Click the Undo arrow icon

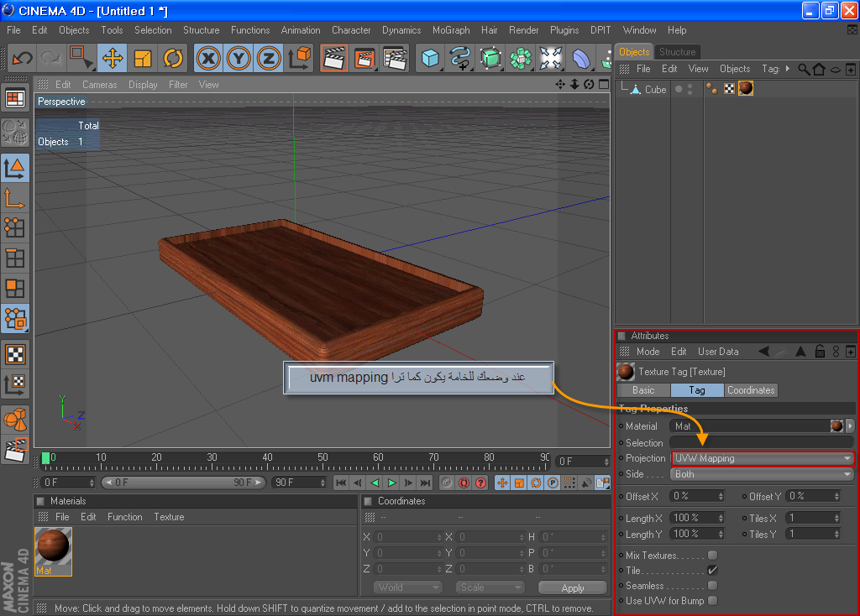22,58
